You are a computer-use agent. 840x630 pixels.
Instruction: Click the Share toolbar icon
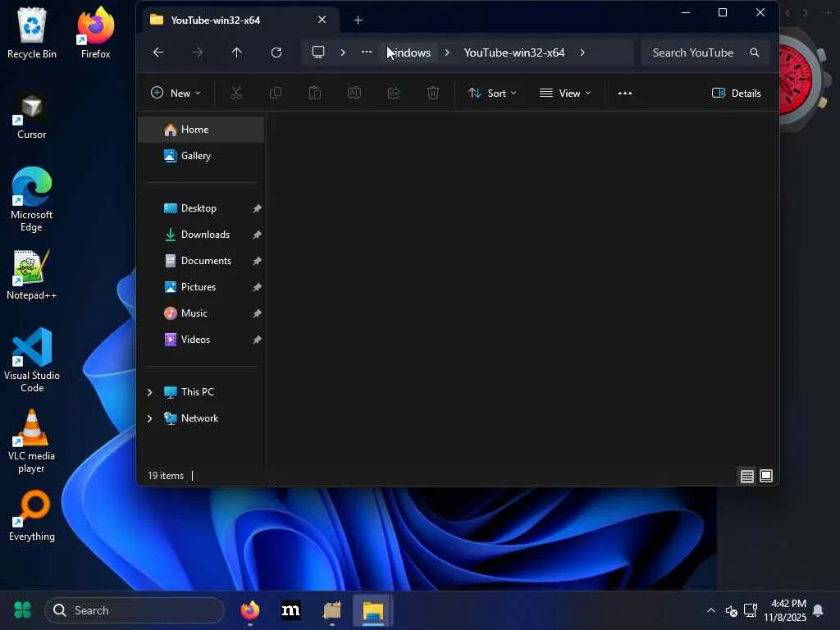(394, 93)
